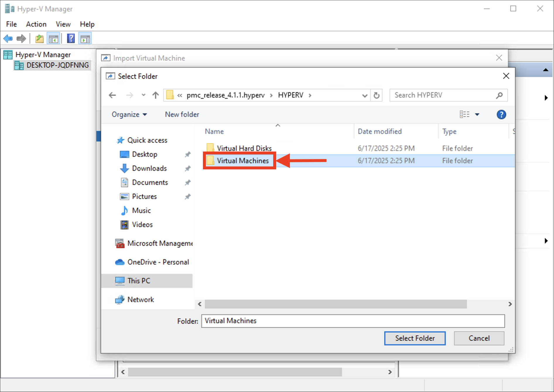Select the Hyper-V Manager root tree node
Viewport: 554px width, 392px height.
[x=43, y=55]
